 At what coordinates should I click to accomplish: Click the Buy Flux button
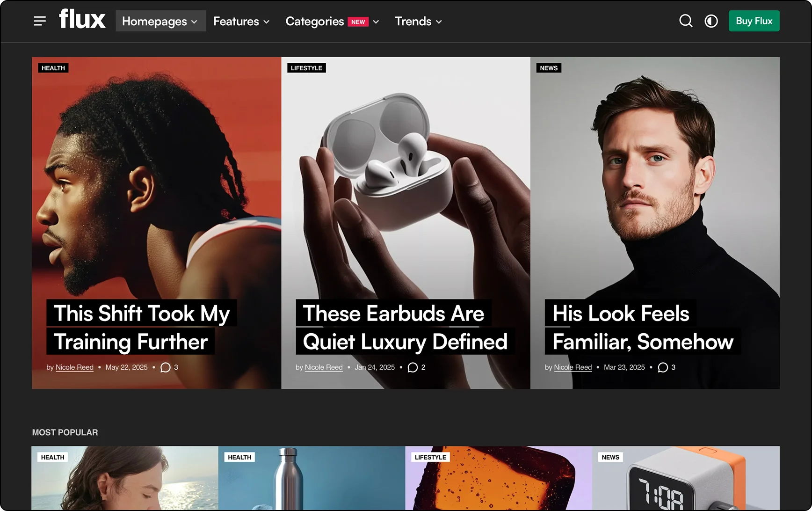click(754, 21)
